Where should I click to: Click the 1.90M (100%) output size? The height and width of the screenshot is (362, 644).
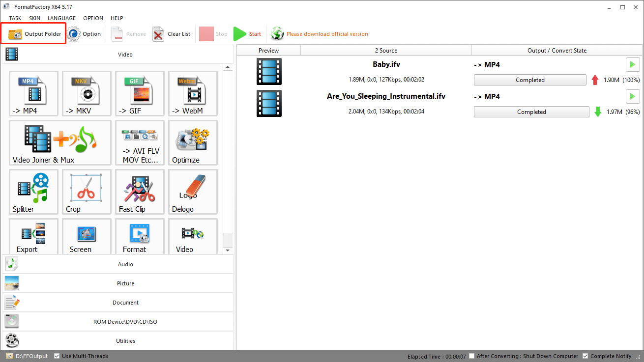(x=622, y=80)
